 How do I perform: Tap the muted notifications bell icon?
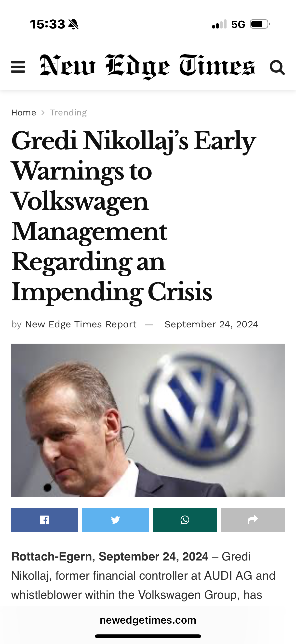[73, 24]
